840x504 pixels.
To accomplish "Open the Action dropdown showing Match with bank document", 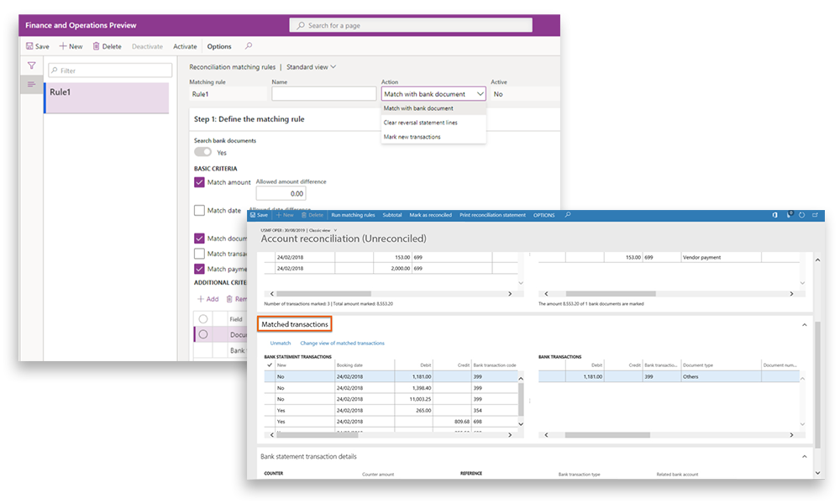I will pos(433,94).
